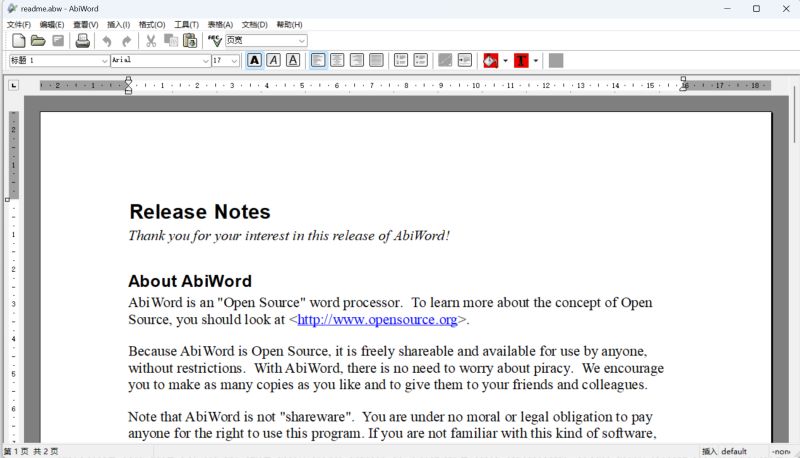The image size is (800, 458).
Task: Open the 编辑(E) menu
Action: [52, 24]
